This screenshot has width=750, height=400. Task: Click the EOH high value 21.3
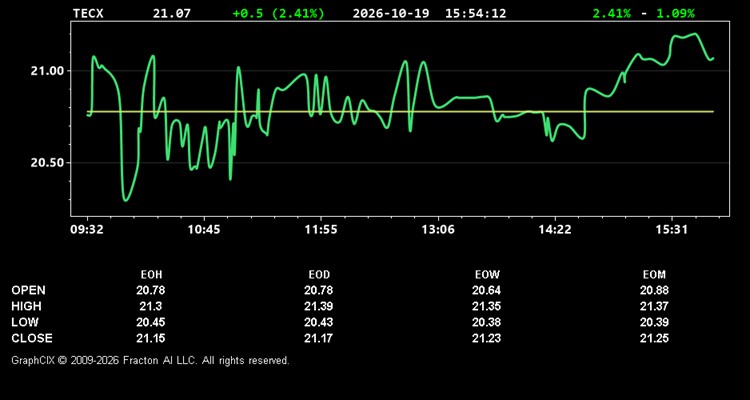click(x=151, y=306)
